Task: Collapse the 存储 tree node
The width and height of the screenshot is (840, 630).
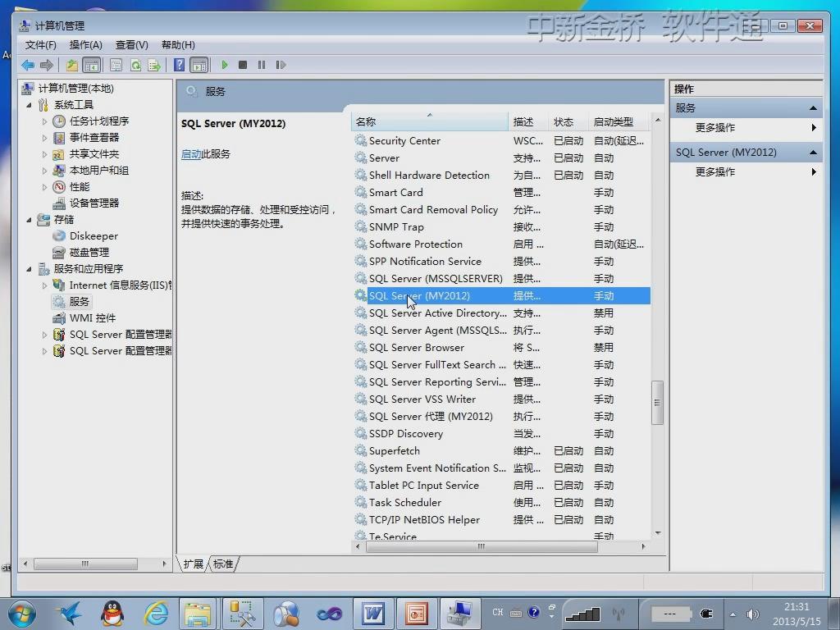Action: pos(29,220)
